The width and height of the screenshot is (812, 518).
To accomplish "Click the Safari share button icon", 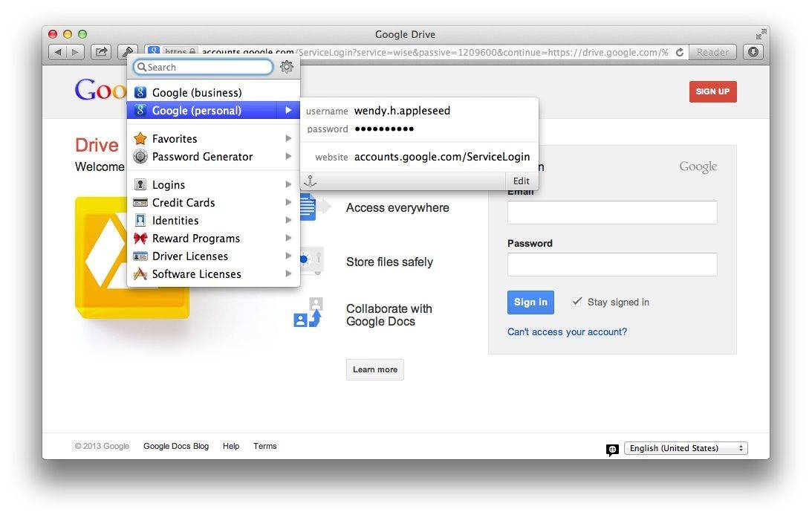I will pos(101,52).
